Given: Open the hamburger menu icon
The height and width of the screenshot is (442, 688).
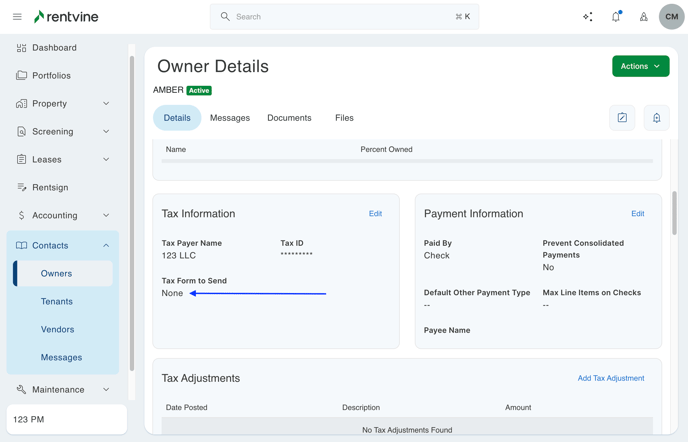Looking at the screenshot, I should (x=17, y=17).
